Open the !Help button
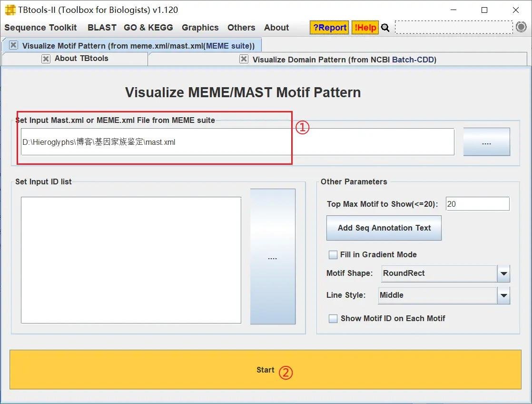Image resolution: width=532 pixels, height=404 pixels. pyautogui.click(x=365, y=28)
